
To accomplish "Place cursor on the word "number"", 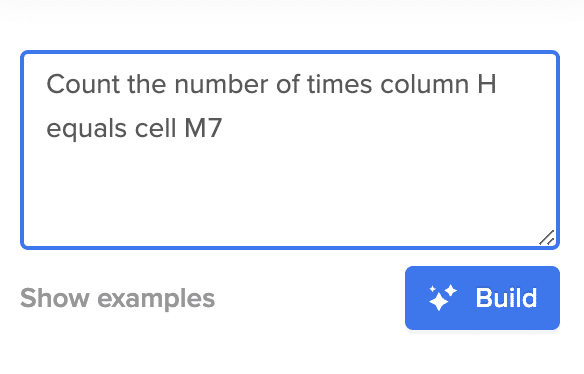I will click(x=221, y=84).
